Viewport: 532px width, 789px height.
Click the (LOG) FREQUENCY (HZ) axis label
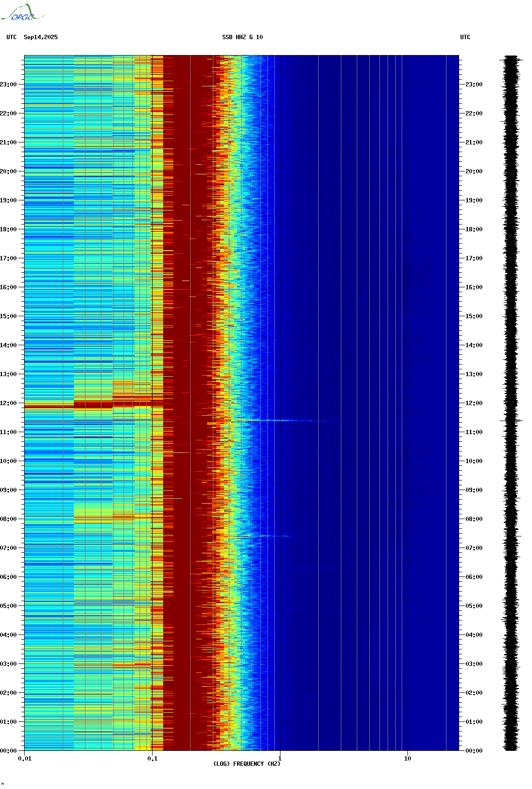pyautogui.click(x=247, y=763)
